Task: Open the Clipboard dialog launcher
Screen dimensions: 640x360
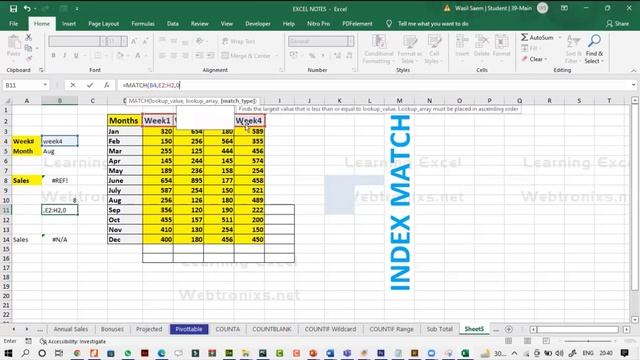Action: (x=41, y=70)
